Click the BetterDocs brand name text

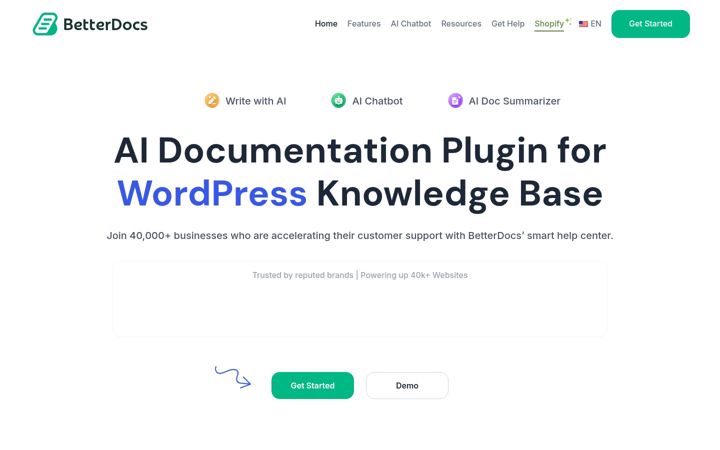(105, 24)
